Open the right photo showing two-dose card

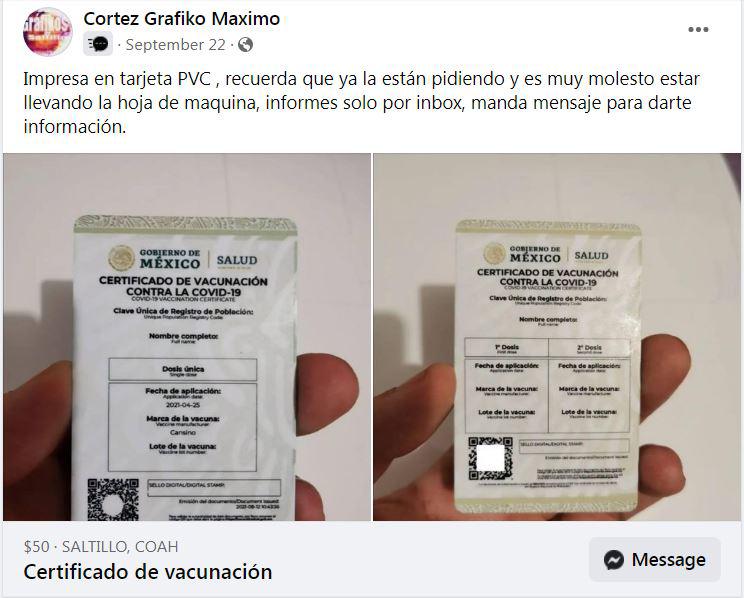click(x=557, y=337)
